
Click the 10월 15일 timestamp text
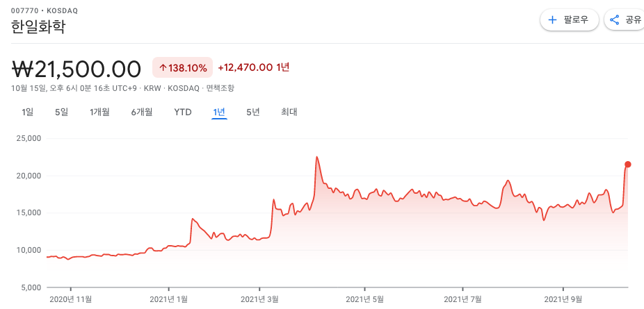tap(74, 88)
